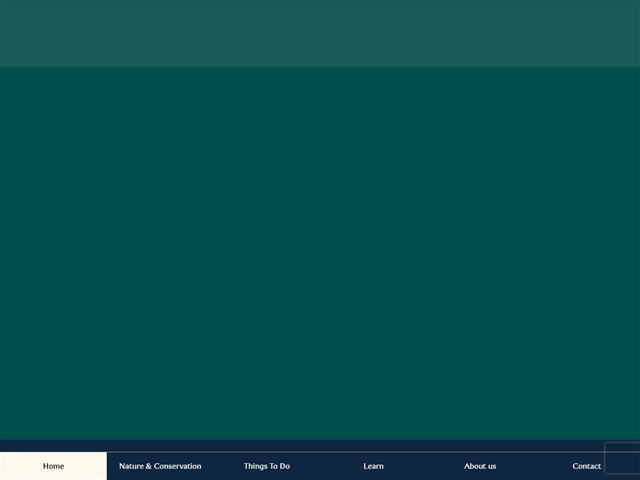Open the Contact page link
The height and width of the screenshot is (480, 640).
point(586,466)
